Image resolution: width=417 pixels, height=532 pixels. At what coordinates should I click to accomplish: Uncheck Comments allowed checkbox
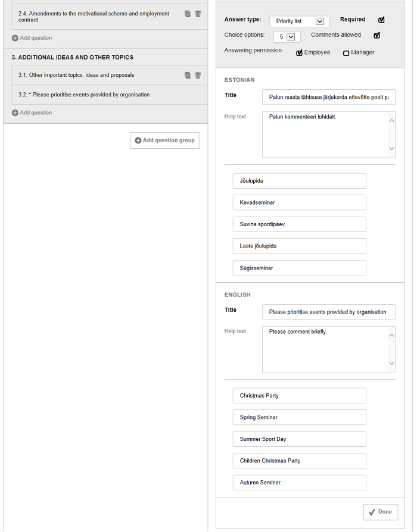[376, 35]
